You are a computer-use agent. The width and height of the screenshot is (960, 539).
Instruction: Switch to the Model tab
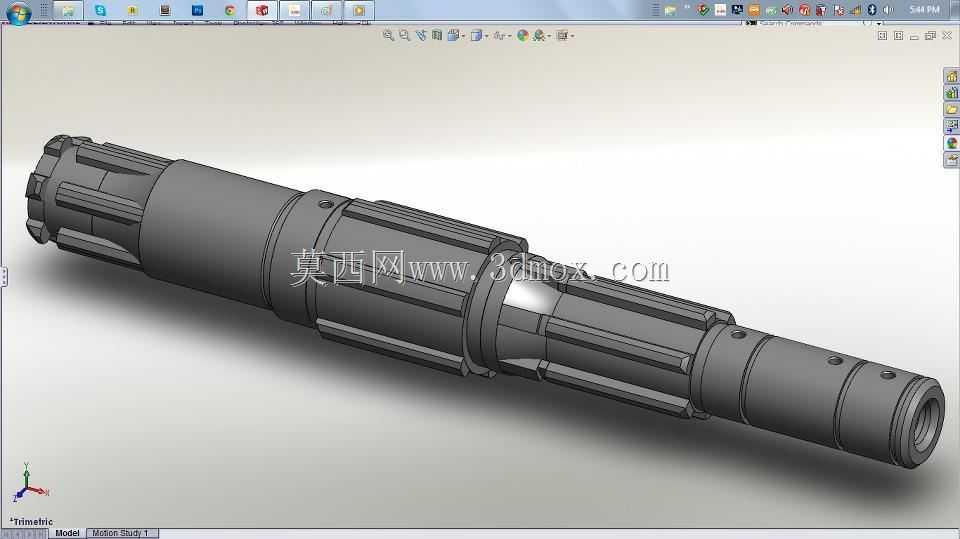coord(67,533)
